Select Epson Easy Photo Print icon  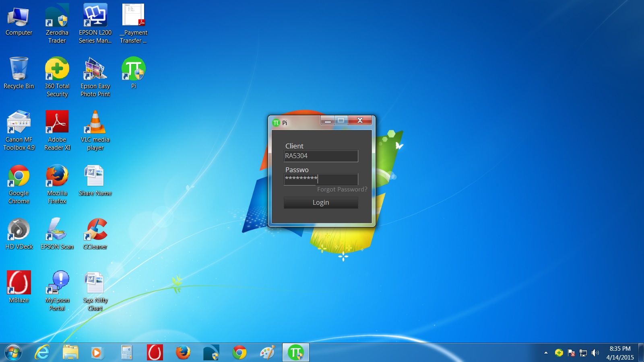95,77
